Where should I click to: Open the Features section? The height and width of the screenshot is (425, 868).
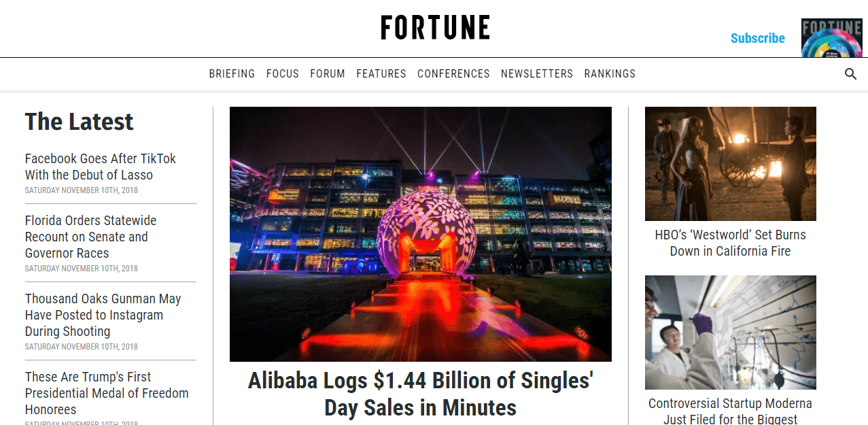[381, 74]
